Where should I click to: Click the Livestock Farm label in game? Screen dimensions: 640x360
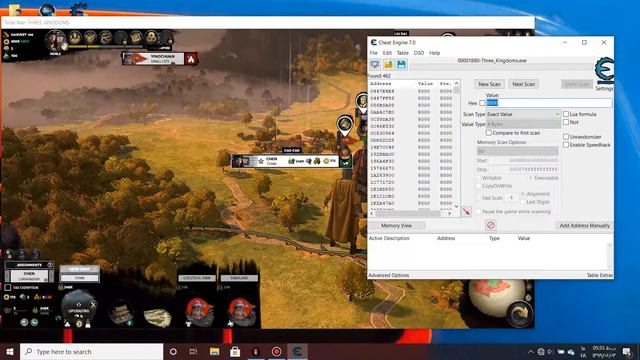197,278
